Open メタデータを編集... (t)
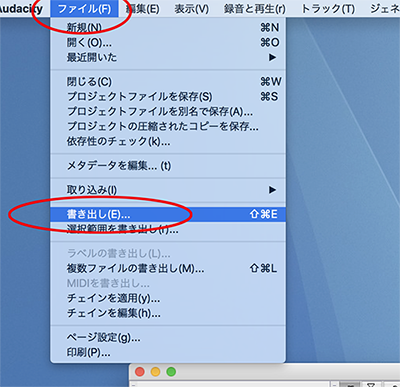400x387 pixels. (x=168, y=166)
